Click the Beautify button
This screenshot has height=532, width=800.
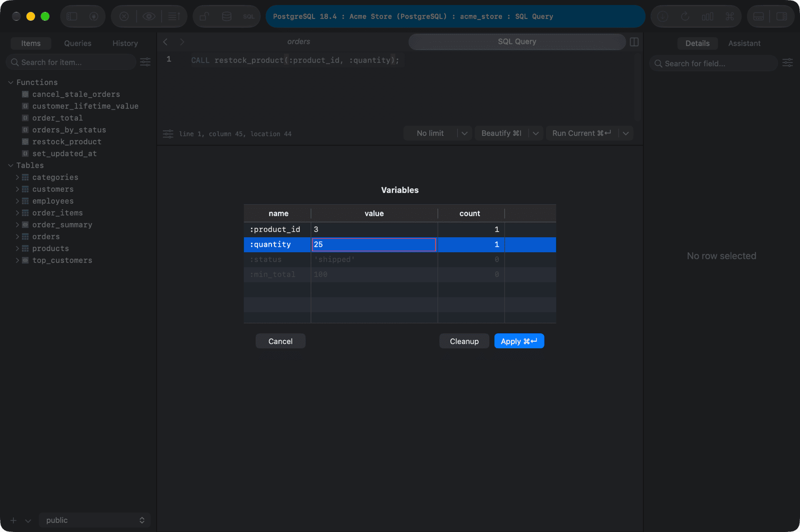(501, 133)
